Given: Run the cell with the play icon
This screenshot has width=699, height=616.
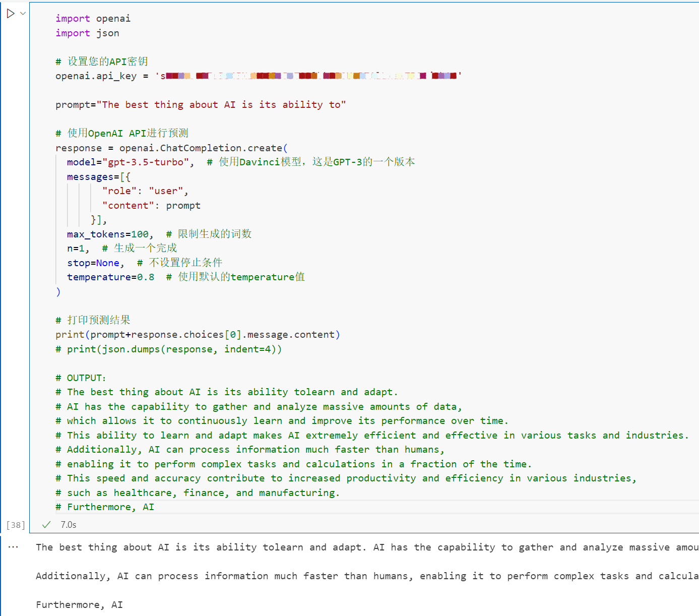Looking at the screenshot, I should (11, 14).
